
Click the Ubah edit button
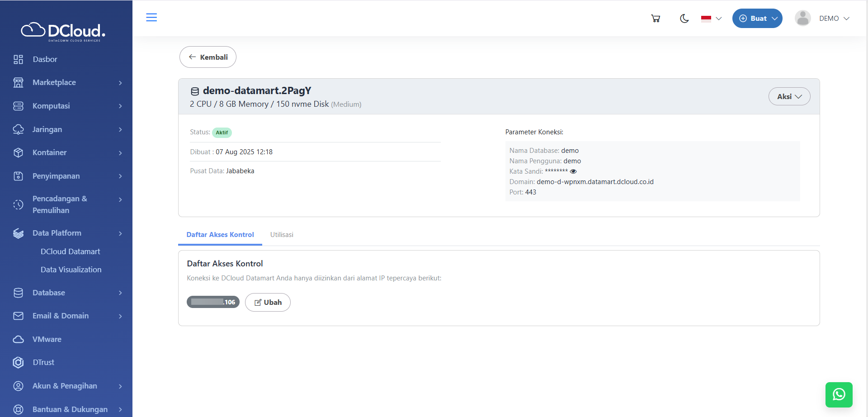pyautogui.click(x=268, y=302)
